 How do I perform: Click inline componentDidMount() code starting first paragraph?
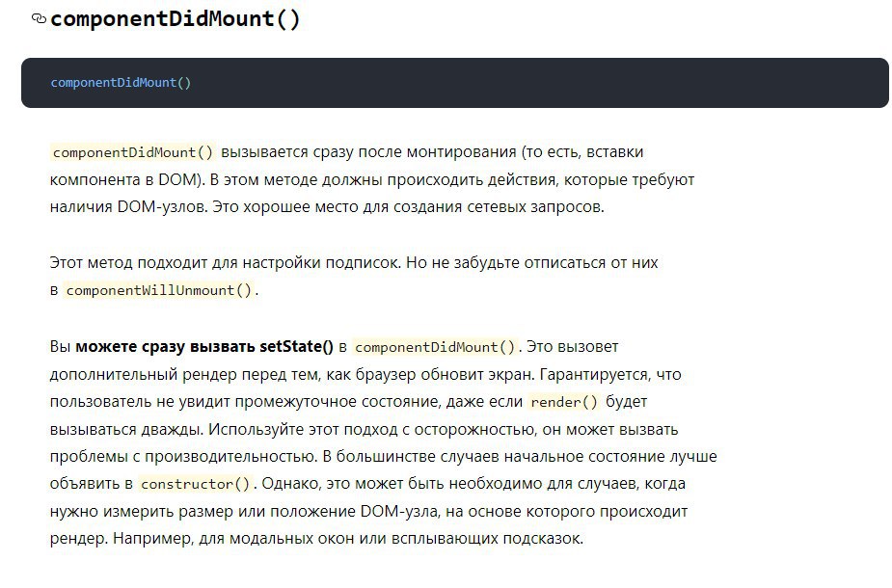[133, 152]
